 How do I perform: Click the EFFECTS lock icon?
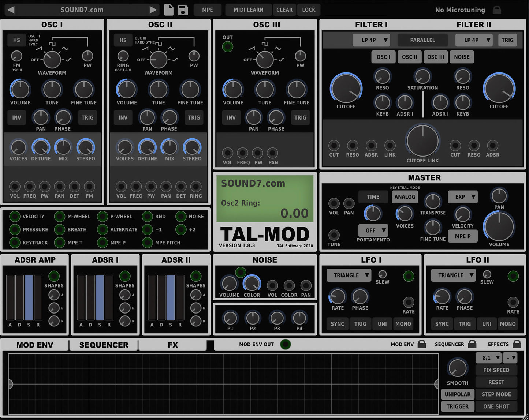click(x=517, y=344)
